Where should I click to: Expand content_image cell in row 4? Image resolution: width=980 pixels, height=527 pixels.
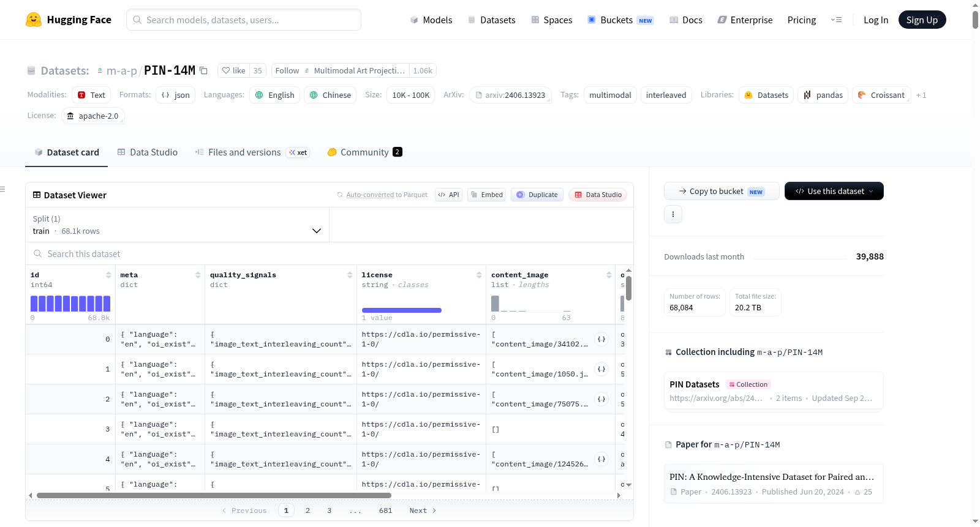[x=601, y=459]
